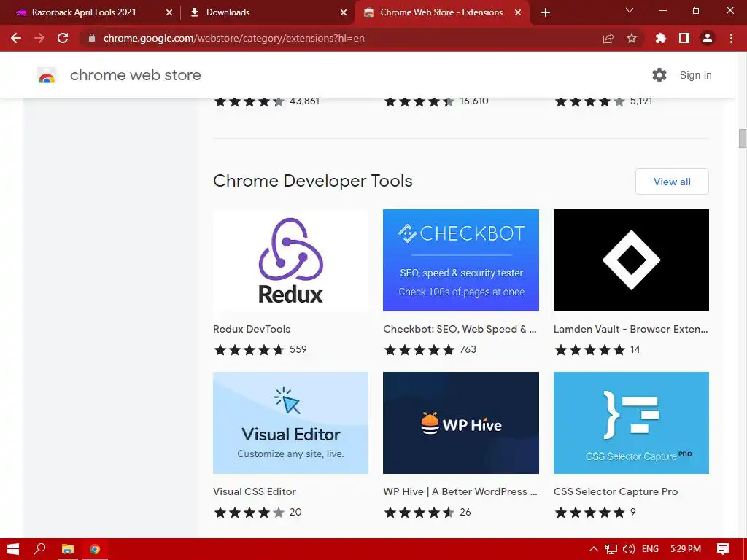This screenshot has height=560, width=747.
Task: Click the CSS Selector Capture Pro title
Action: pyautogui.click(x=616, y=492)
